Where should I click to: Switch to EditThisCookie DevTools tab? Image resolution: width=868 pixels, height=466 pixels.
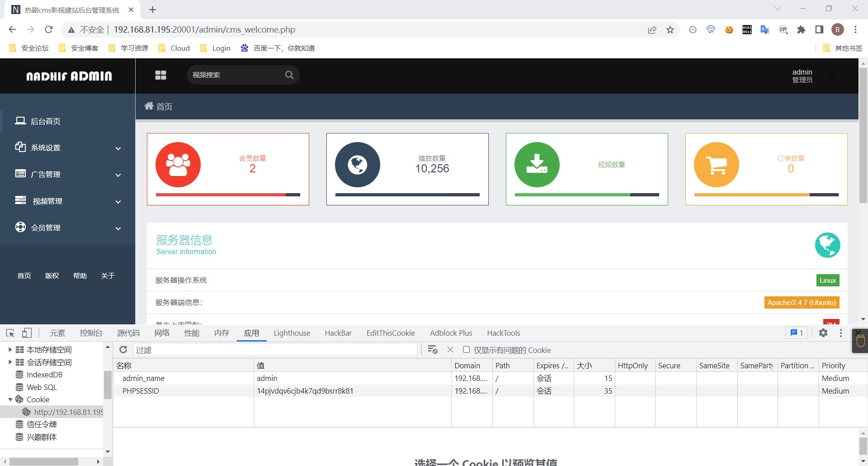click(391, 333)
